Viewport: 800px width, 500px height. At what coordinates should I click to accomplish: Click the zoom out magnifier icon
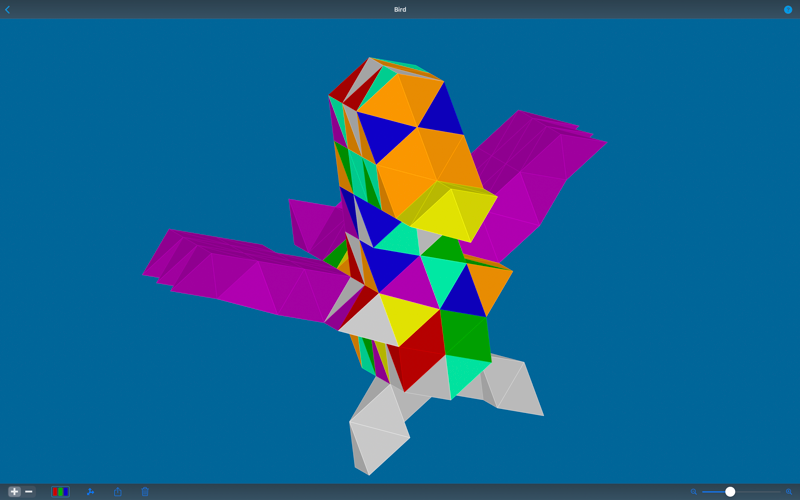click(x=694, y=492)
